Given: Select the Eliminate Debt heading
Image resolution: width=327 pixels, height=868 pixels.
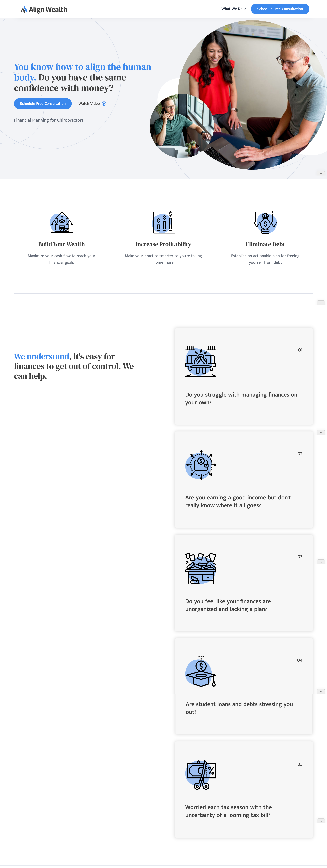Looking at the screenshot, I should point(265,244).
